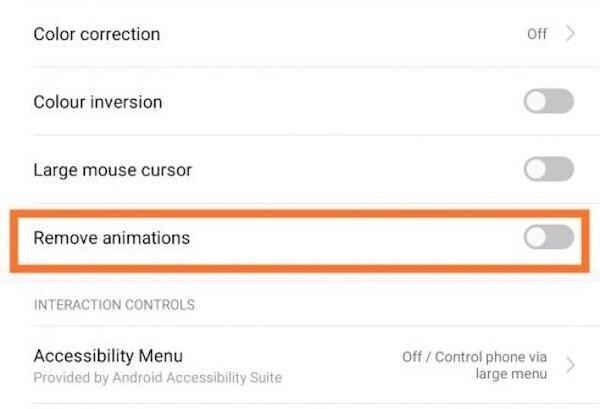This screenshot has height=409, width=600.
Task: Click the "Off" status beside Color correction
Action: click(x=537, y=34)
